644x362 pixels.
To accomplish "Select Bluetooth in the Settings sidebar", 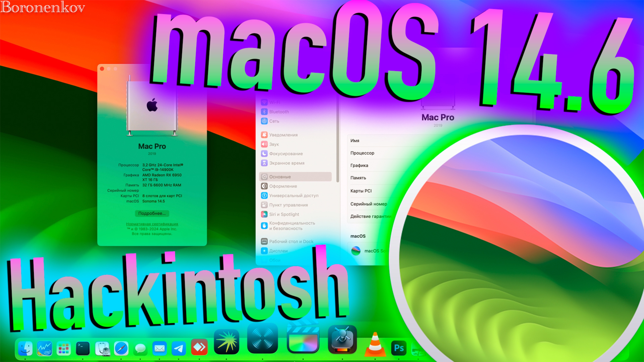I will [x=295, y=112].
